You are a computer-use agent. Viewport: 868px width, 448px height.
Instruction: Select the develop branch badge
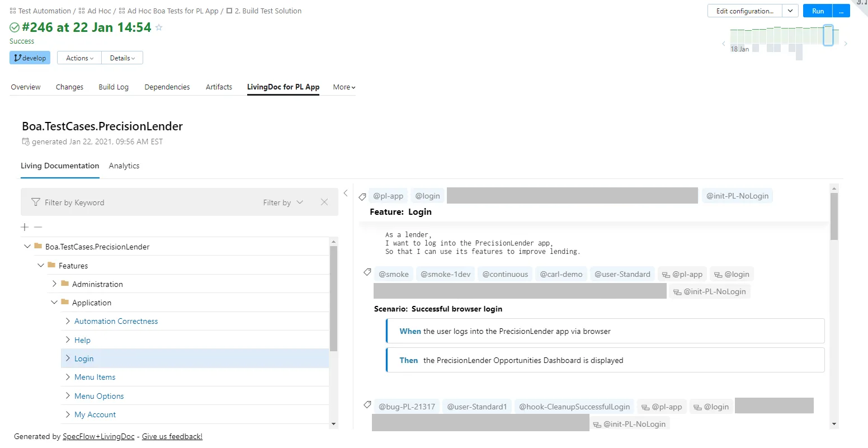click(30, 58)
